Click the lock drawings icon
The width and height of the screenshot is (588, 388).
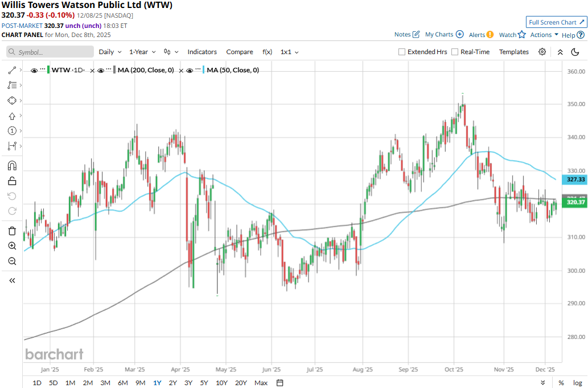(x=12, y=181)
